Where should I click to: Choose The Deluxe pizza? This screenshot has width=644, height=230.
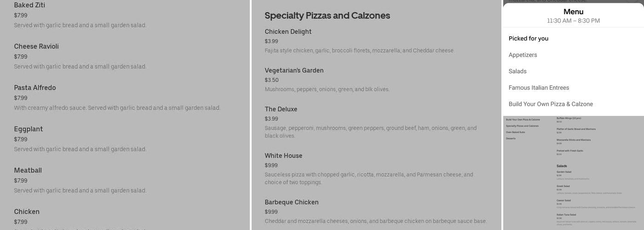[x=281, y=109]
